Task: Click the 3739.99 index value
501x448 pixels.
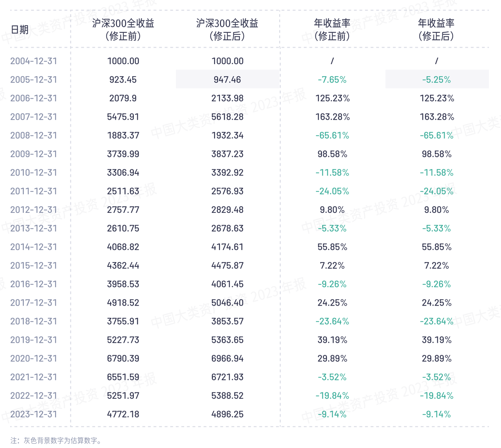Action: click(x=123, y=154)
